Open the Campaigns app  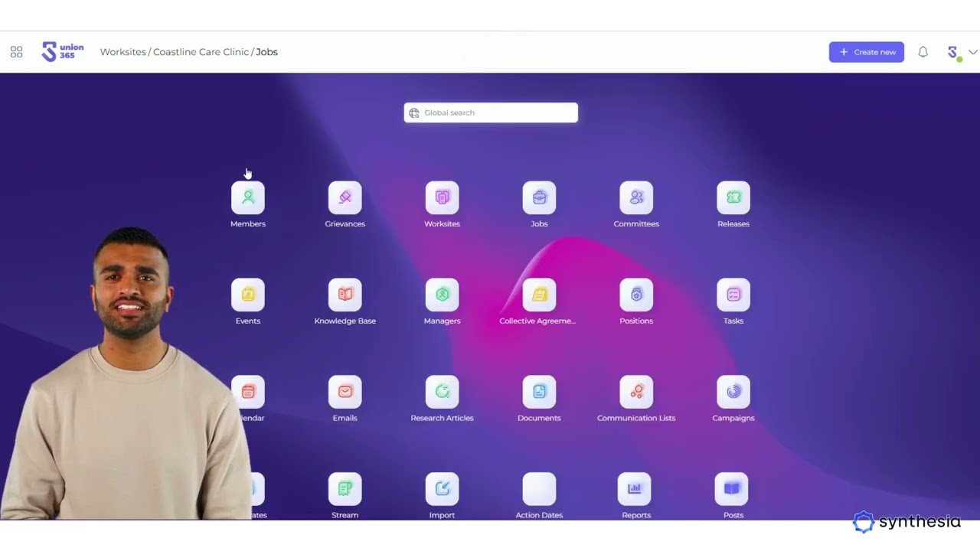[x=733, y=393]
